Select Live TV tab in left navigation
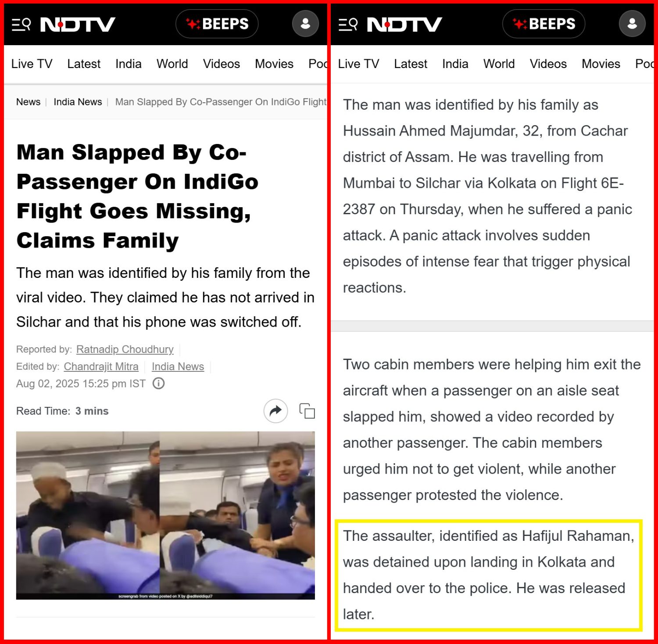 (x=32, y=64)
